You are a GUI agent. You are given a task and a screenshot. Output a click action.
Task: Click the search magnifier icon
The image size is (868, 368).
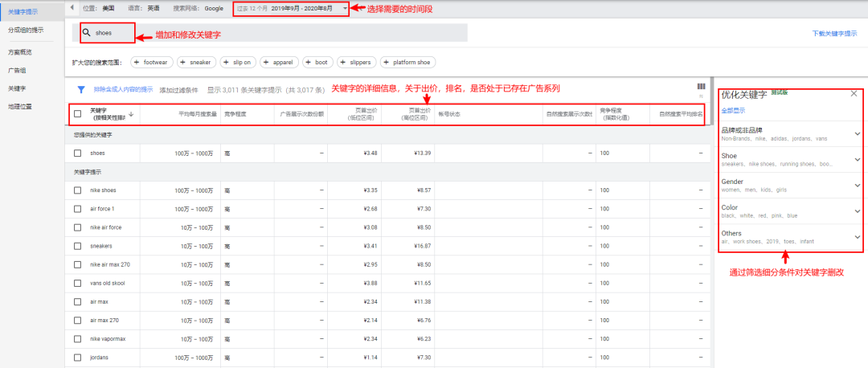pos(86,33)
